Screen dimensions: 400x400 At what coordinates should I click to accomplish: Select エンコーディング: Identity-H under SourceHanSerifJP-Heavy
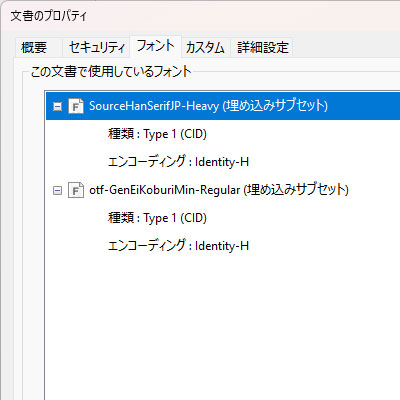click(178, 162)
